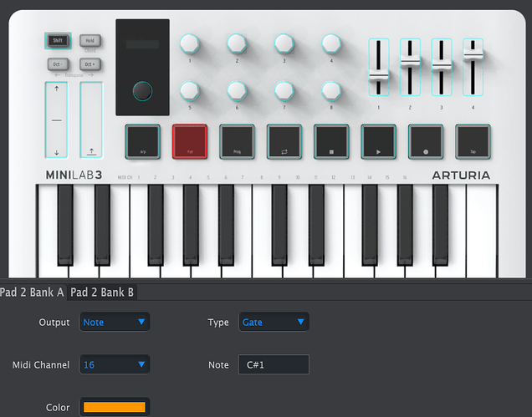Select the red Pad pad

[190, 142]
